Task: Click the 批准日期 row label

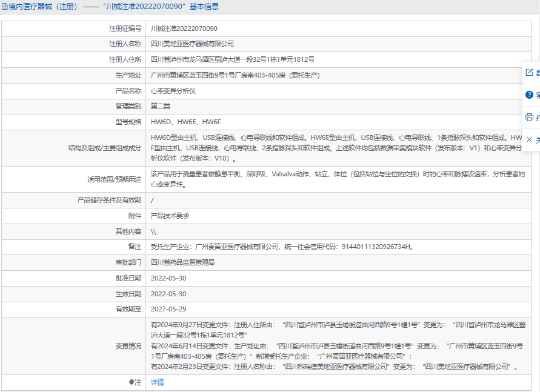Action: (128, 278)
